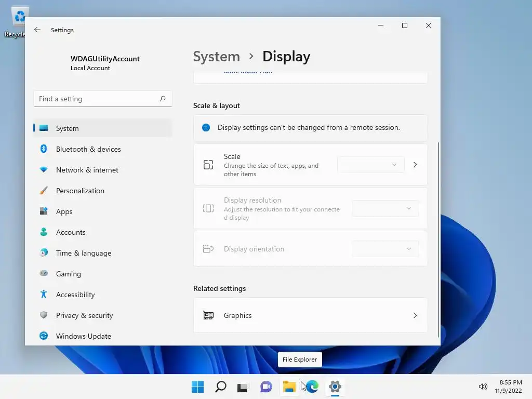Screen dimensions: 532x399
Task: Go to Gaming settings
Action: (103, 273)
